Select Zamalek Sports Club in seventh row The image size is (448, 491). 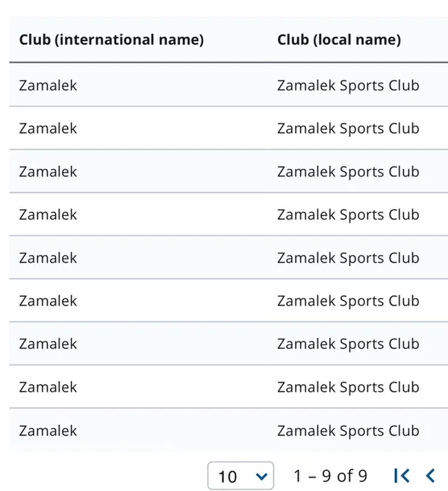[348, 344]
